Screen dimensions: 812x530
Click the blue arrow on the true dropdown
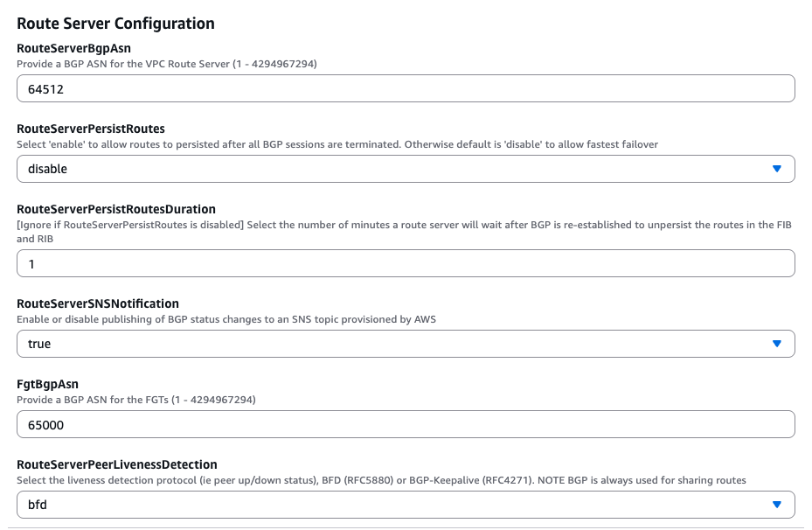[776, 344]
